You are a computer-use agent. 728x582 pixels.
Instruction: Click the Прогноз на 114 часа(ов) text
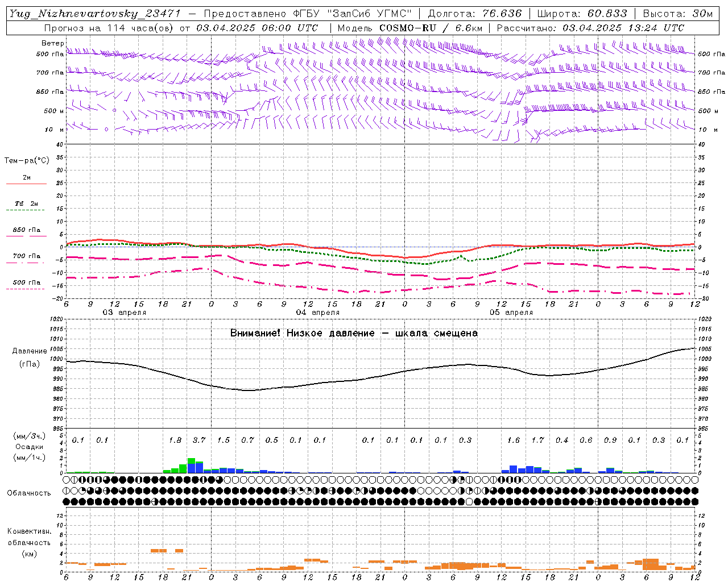tap(110, 28)
